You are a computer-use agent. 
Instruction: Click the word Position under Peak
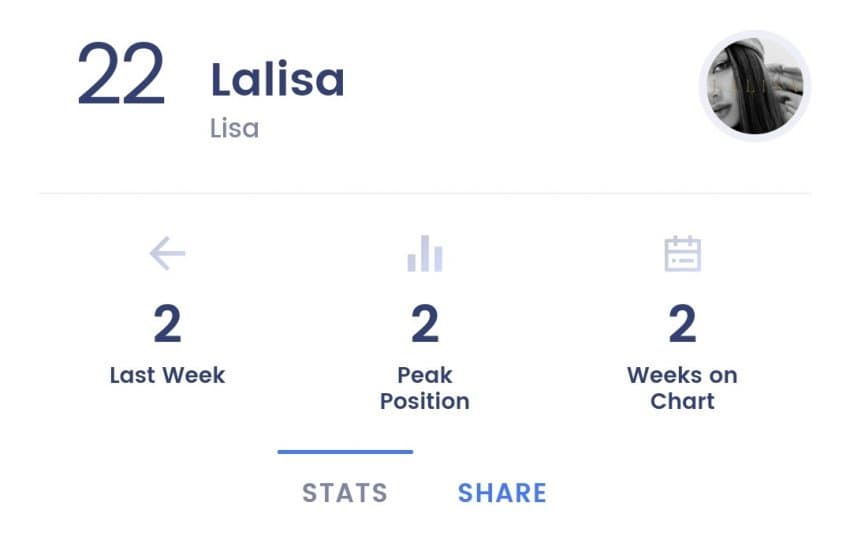425,402
